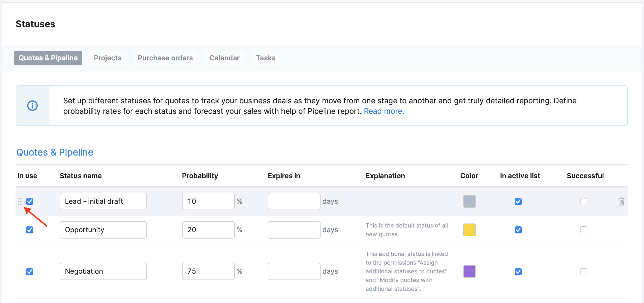Click the probability field showing 75
The width and height of the screenshot is (644, 303).
tap(208, 271)
